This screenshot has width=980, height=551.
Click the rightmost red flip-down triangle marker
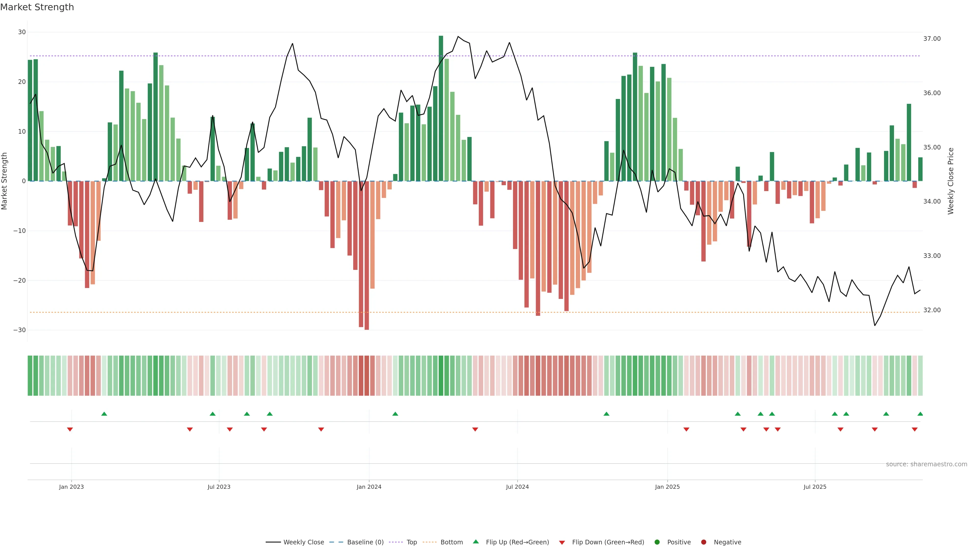click(915, 429)
